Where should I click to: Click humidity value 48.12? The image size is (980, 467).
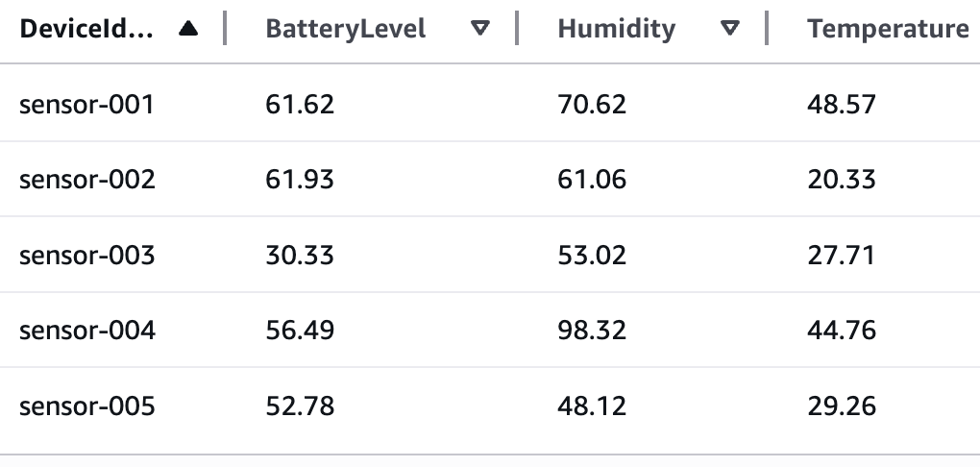(592, 406)
